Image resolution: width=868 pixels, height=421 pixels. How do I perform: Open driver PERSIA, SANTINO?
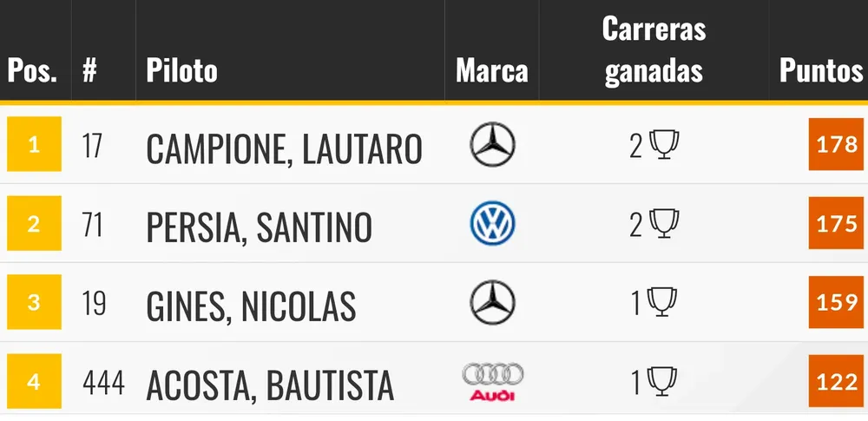pyautogui.click(x=259, y=228)
